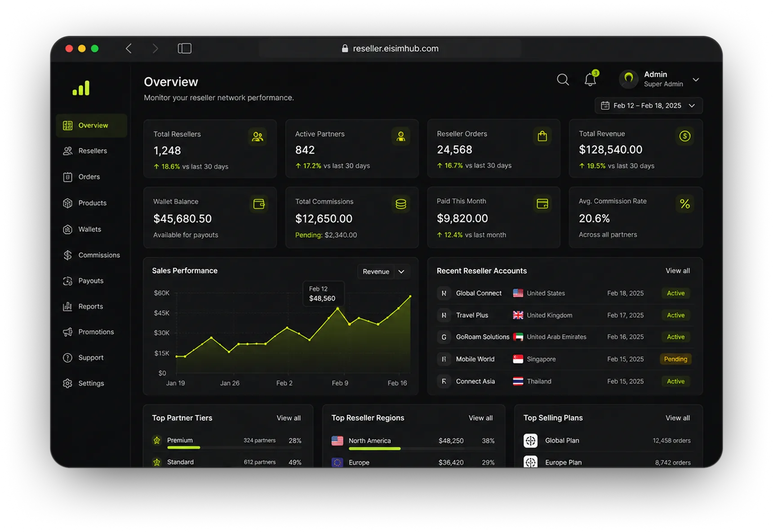Open the Wallets sidebar item
Viewport: 773px width, 532px height.
(92, 229)
